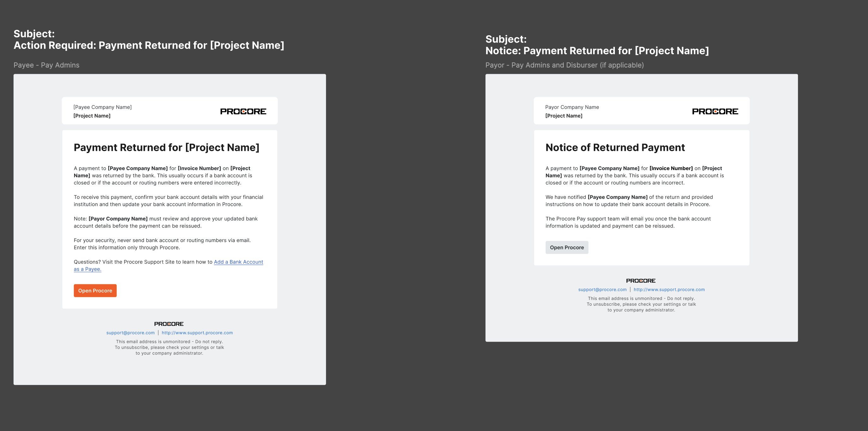The image size is (868, 431).
Task: Select the Notice of Returned Payment heading
Action: click(x=615, y=147)
